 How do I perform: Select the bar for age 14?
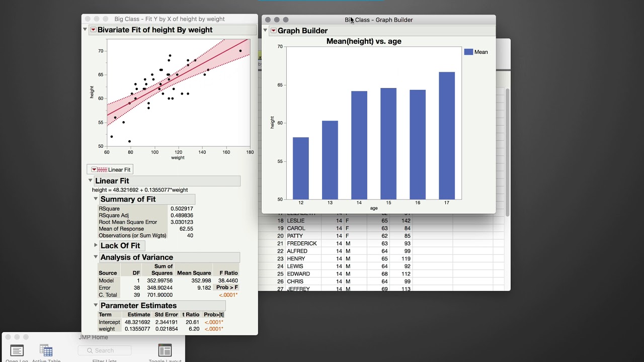pos(359,145)
